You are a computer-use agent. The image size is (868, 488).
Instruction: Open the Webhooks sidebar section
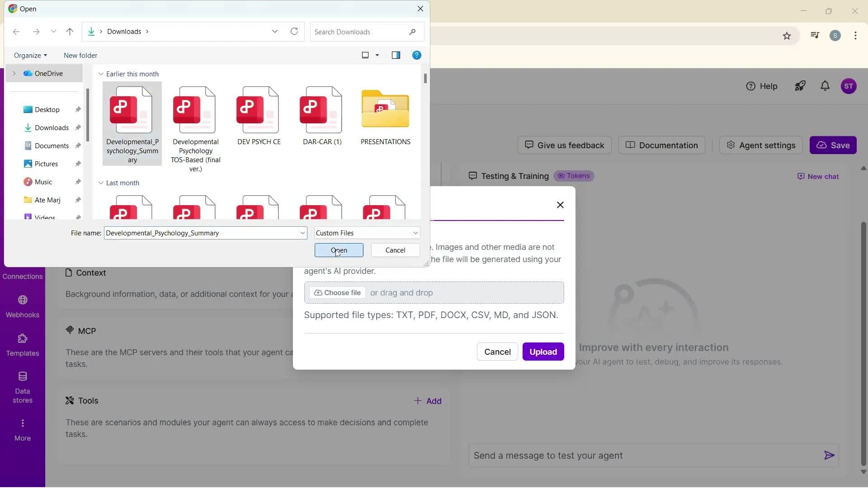tap(22, 306)
